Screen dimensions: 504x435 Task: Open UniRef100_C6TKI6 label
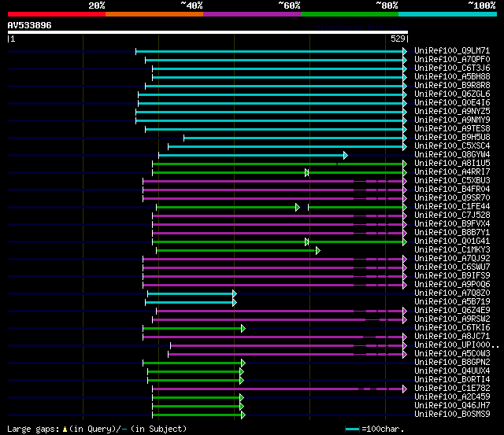(452, 328)
